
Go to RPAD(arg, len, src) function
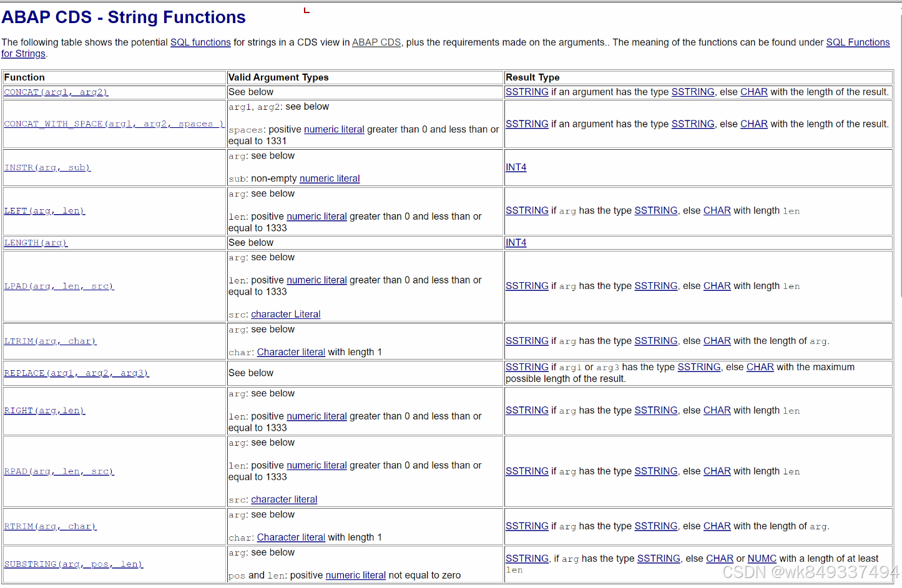59,472
